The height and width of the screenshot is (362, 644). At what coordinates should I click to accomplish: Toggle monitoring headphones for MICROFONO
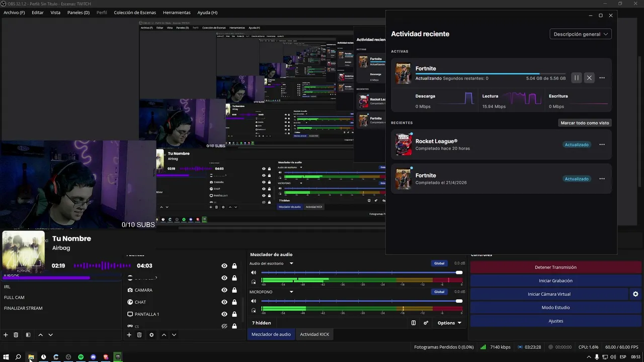tap(254, 311)
